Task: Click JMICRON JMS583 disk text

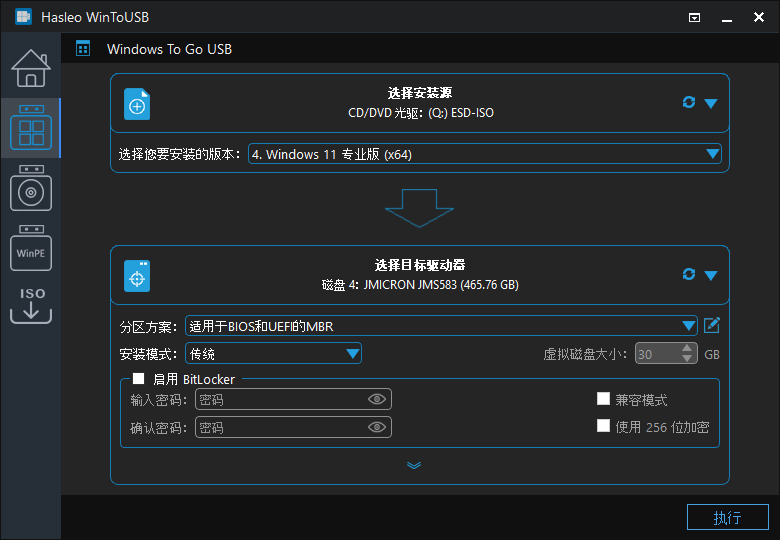Action: pyautogui.click(x=420, y=285)
